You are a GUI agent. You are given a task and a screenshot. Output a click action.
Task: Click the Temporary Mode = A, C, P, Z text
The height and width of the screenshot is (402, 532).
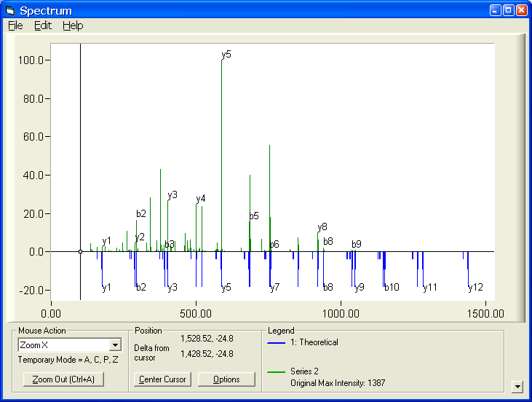[x=68, y=360]
